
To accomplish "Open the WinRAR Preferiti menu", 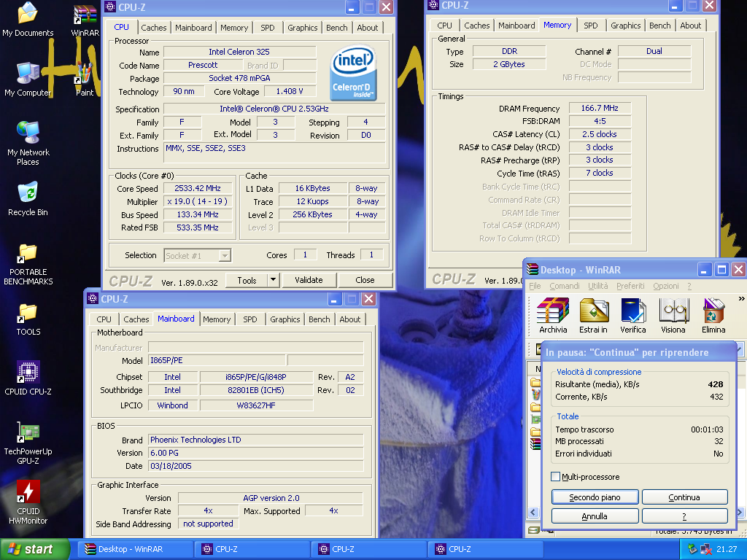I will pyautogui.click(x=630, y=286).
